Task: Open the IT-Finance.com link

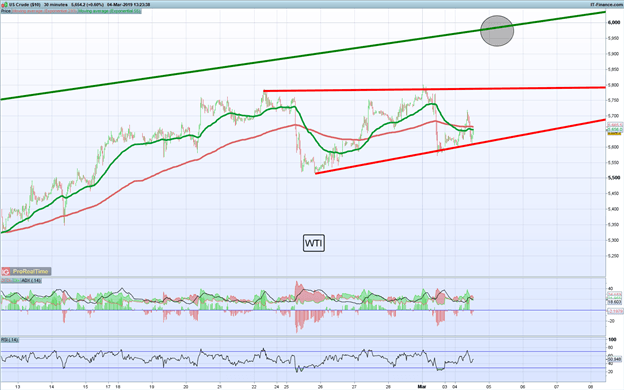Action: (x=606, y=4)
